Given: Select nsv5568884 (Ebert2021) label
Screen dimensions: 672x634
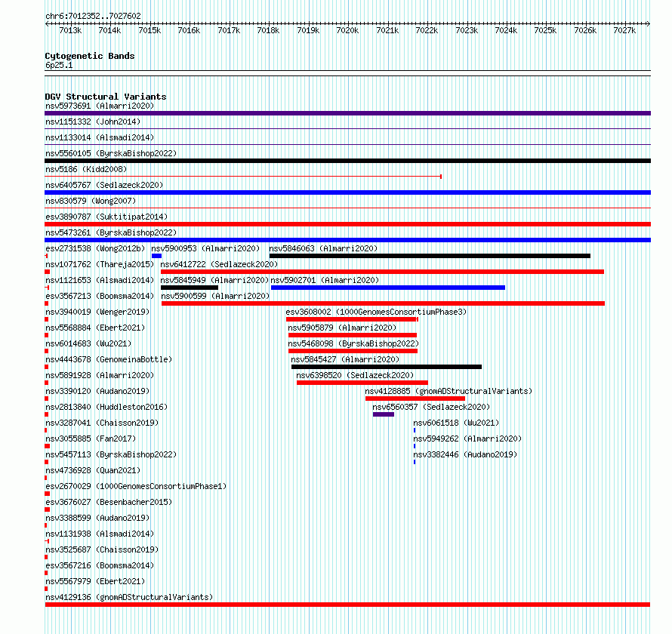Looking at the screenshot, I should (95, 328).
